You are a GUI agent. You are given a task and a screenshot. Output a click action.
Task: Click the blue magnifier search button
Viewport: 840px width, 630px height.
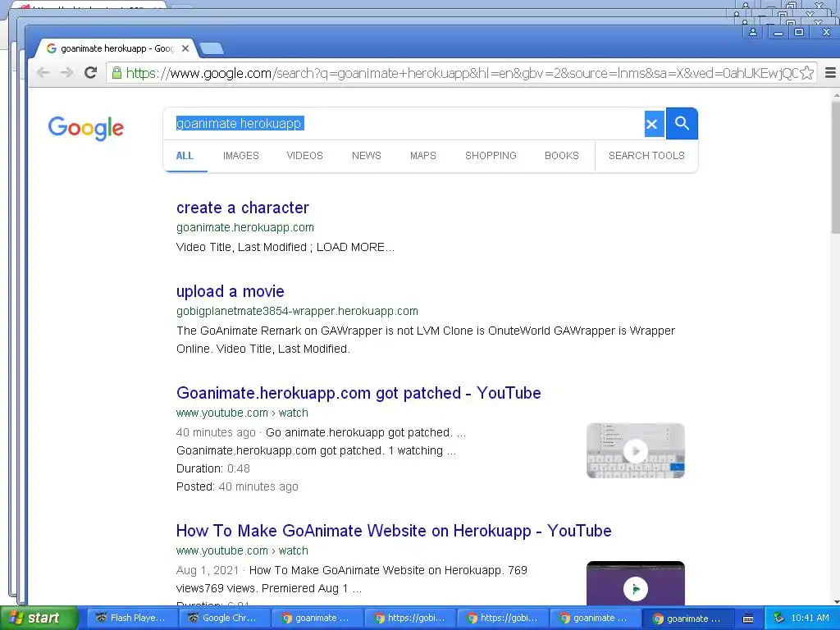682,123
